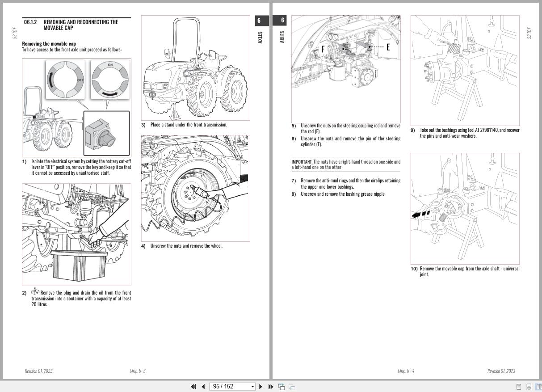The width and height of the screenshot is (542, 392).
Task: Go to the previous page
Action: click(203, 387)
